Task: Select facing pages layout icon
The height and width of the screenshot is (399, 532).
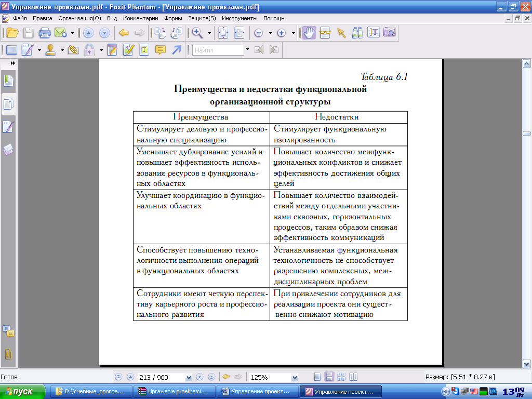Action: 341,377
